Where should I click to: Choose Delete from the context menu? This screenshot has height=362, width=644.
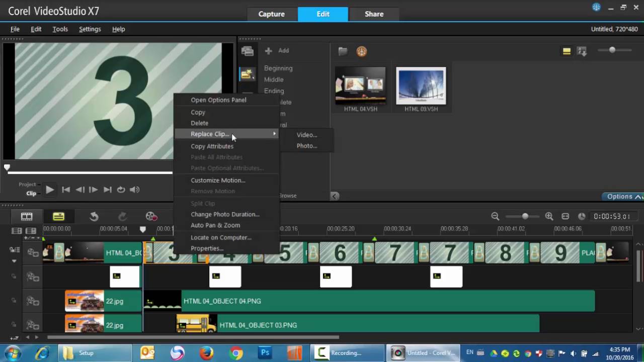point(199,123)
